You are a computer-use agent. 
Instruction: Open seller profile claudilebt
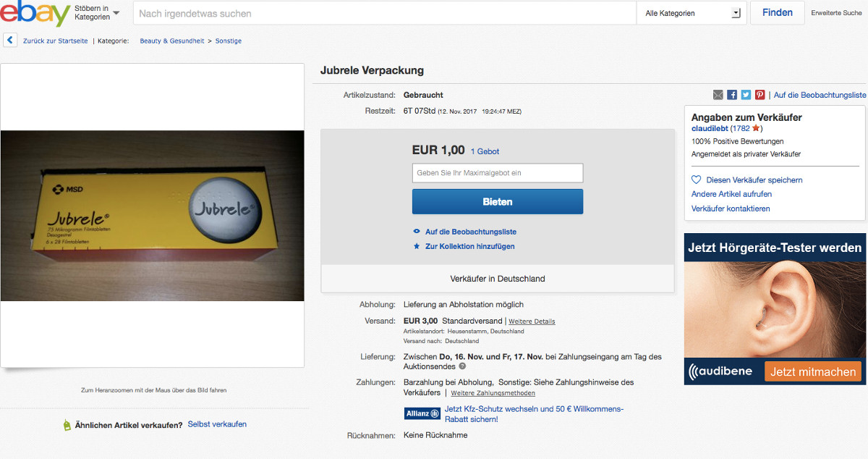pos(710,128)
